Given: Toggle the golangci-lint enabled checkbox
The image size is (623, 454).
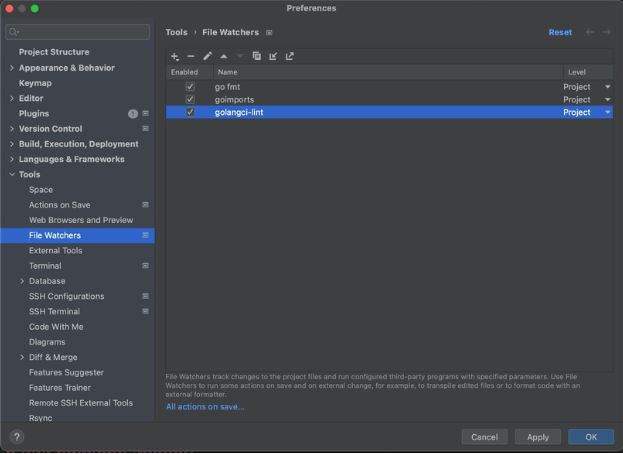Looking at the screenshot, I should point(190,113).
